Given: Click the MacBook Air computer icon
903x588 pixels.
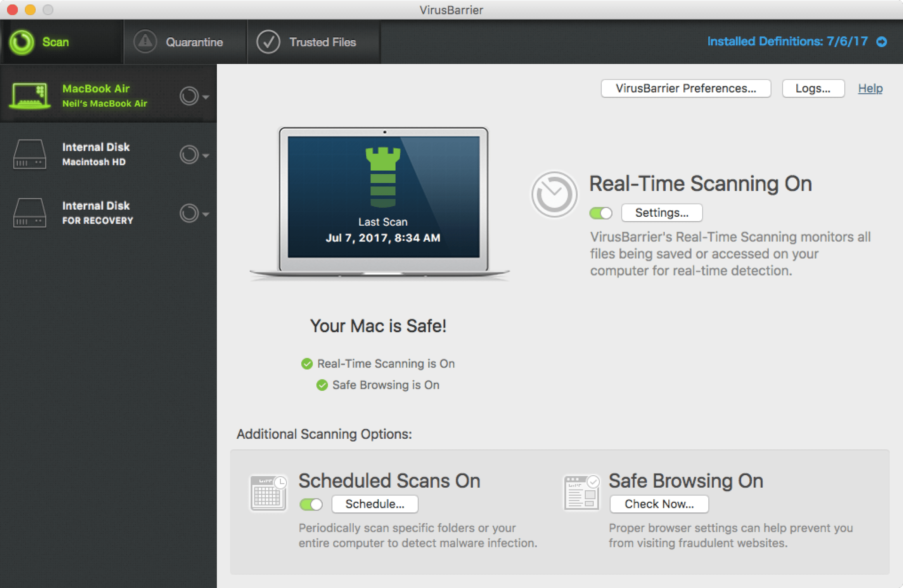Looking at the screenshot, I should [29, 95].
